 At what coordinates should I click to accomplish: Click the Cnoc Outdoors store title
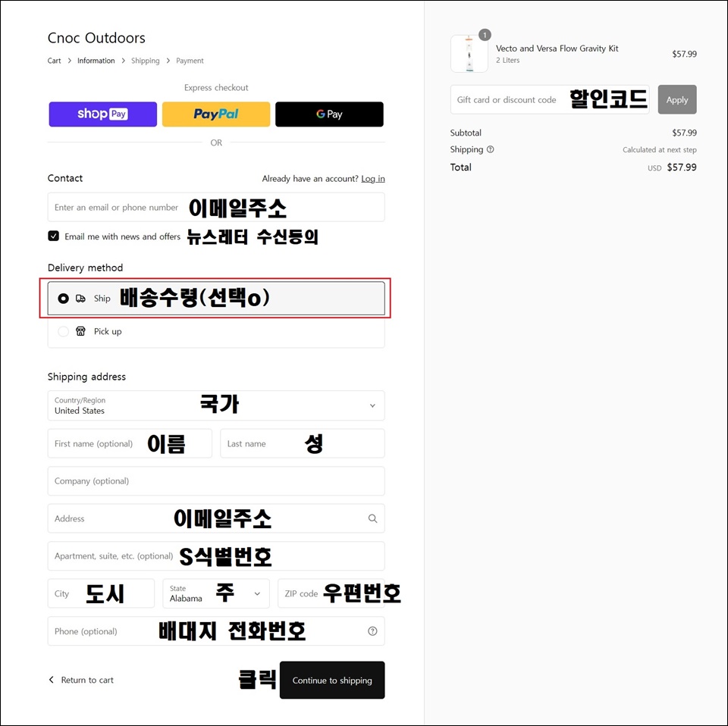click(x=96, y=38)
